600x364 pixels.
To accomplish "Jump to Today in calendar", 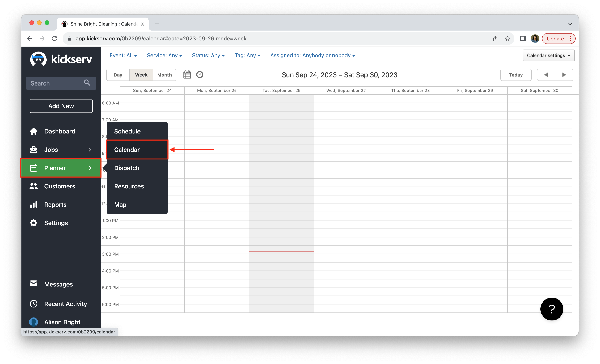I will (x=516, y=75).
